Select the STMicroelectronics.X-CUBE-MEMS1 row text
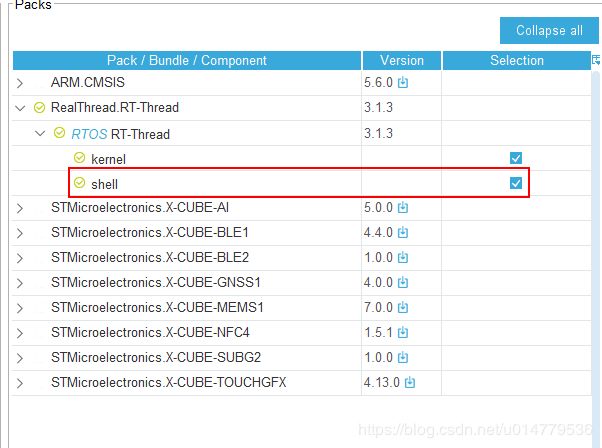Image resolution: width=602 pixels, height=448 pixels. coord(157,307)
